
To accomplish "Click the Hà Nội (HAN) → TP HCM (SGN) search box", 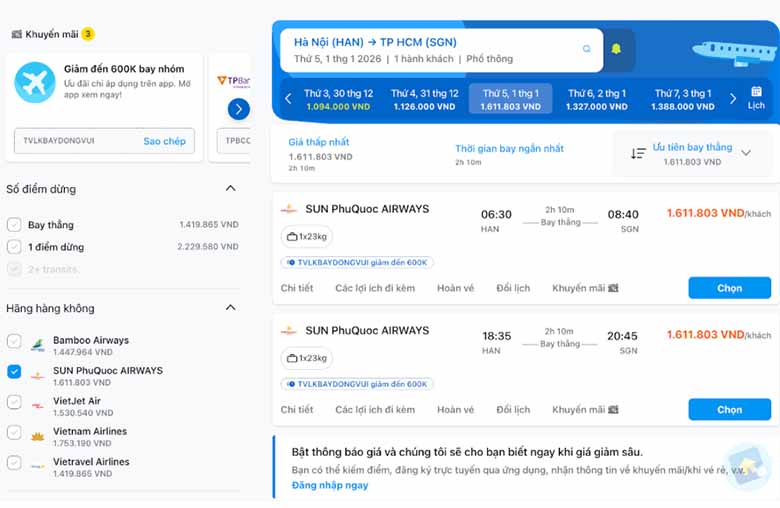I will click(x=442, y=50).
